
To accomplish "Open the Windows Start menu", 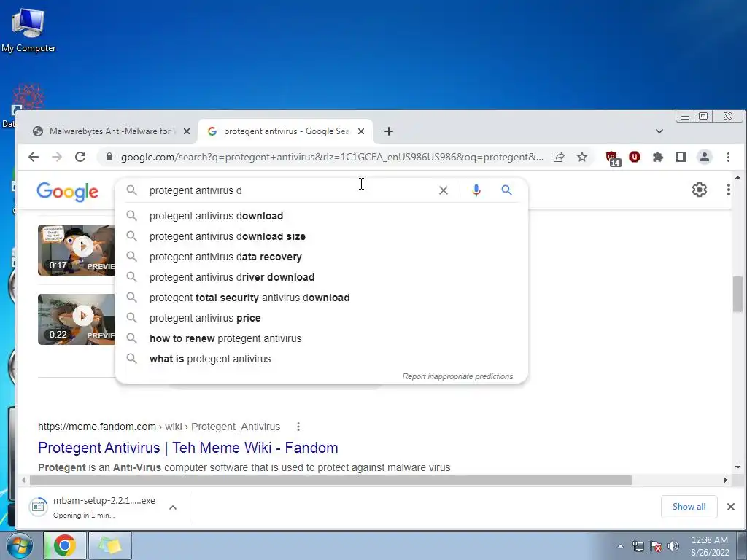I will tap(18, 545).
